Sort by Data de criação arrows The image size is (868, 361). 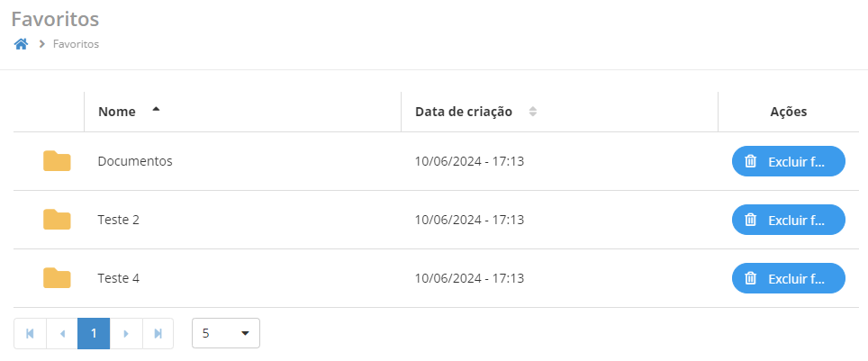(533, 112)
